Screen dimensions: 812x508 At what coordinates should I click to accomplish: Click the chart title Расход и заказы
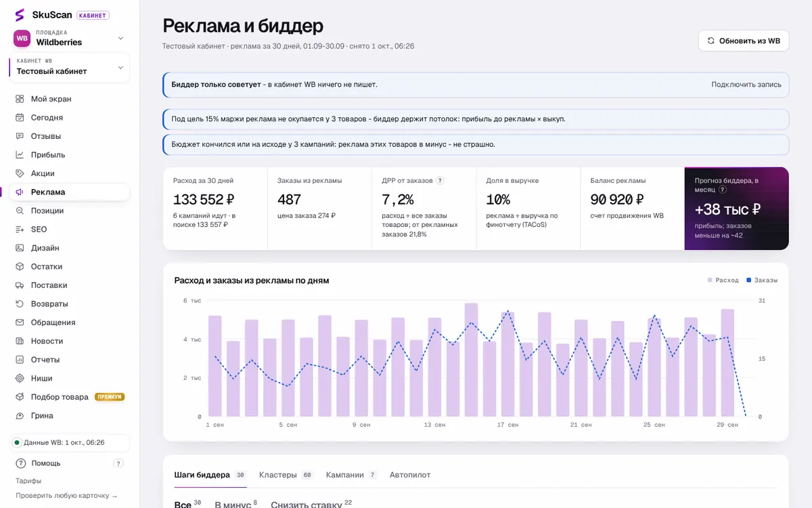[x=252, y=280]
